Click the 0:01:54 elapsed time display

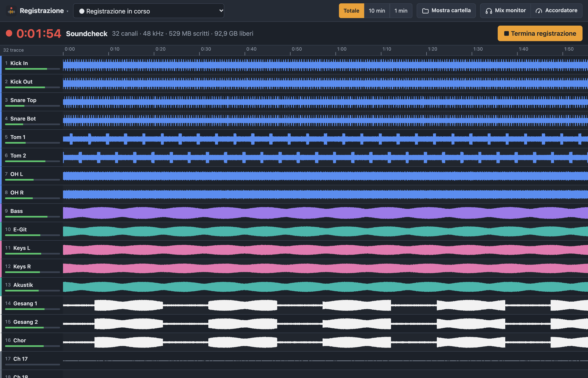coord(39,33)
